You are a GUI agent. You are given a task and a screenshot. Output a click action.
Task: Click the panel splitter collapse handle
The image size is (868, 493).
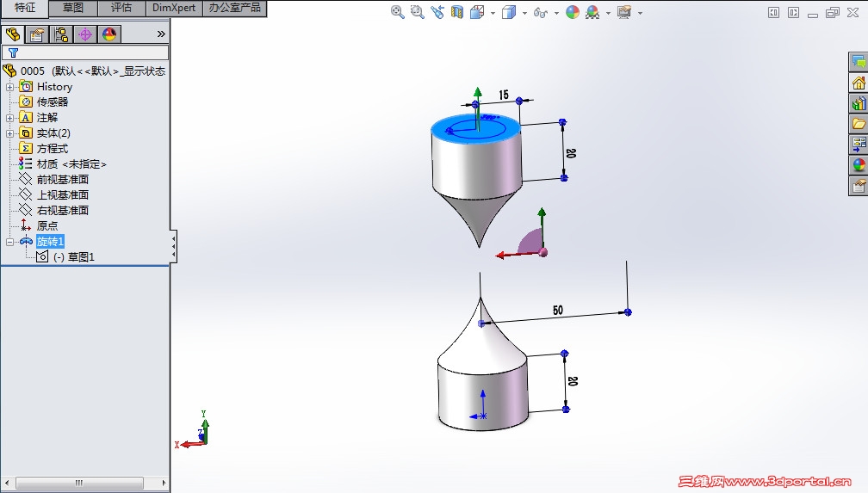click(x=174, y=246)
